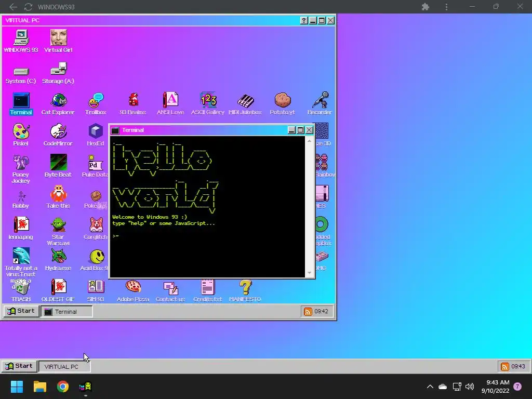
Task: Play Star Wars.avi
Action: [x=58, y=231]
